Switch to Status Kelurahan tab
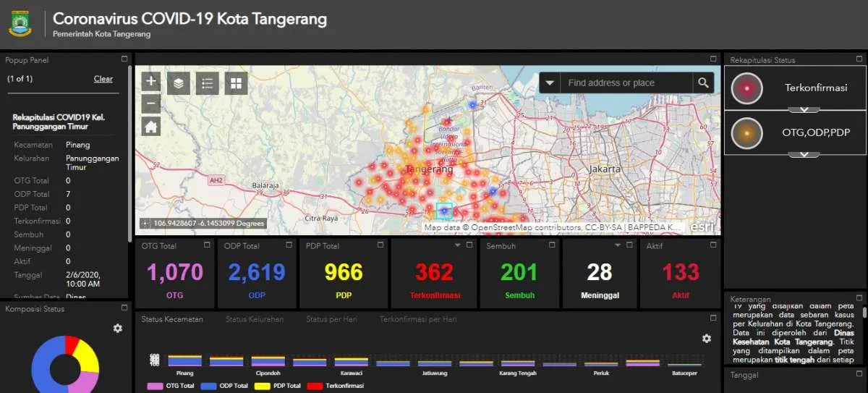This screenshot has height=393, width=868. [254, 319]
